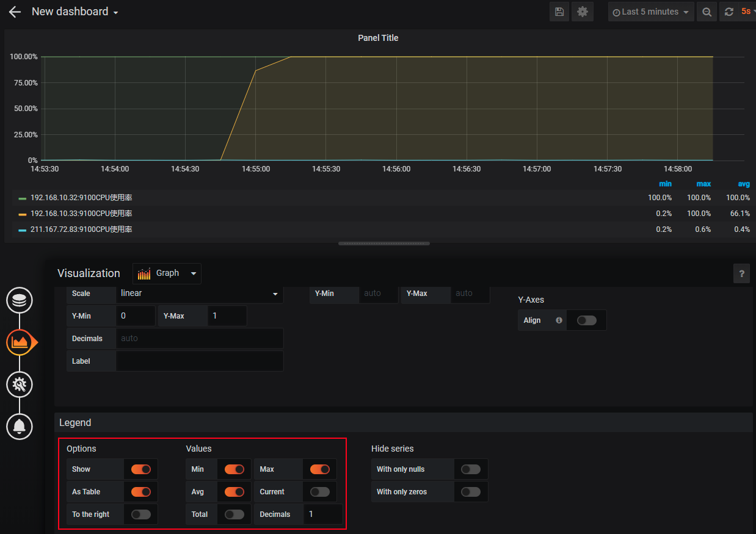Click the right Y-Min auto field
The height and width of the screenshot is (534, 756).
pos(379,294)
